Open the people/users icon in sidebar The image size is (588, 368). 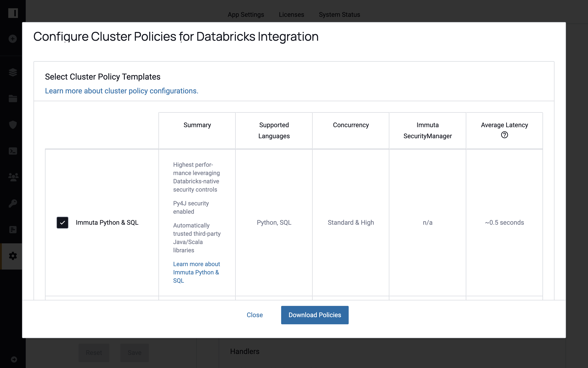(x=13, y=177)
